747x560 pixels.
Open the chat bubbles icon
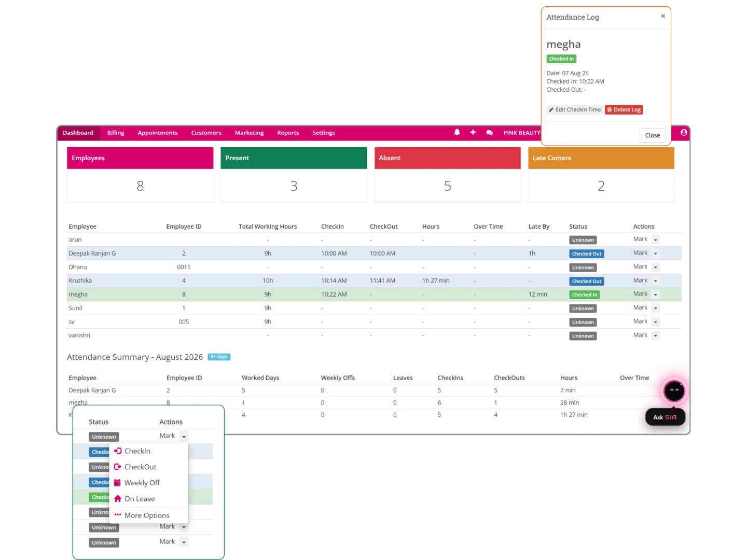tap(489, 133)
